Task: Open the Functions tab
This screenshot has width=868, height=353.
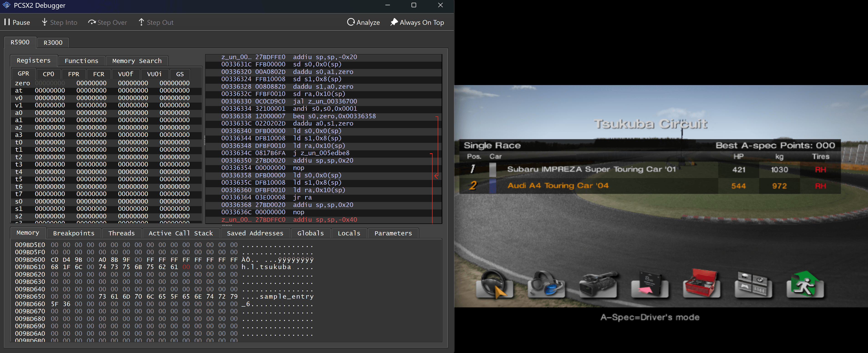Action: tap(82, 61)
